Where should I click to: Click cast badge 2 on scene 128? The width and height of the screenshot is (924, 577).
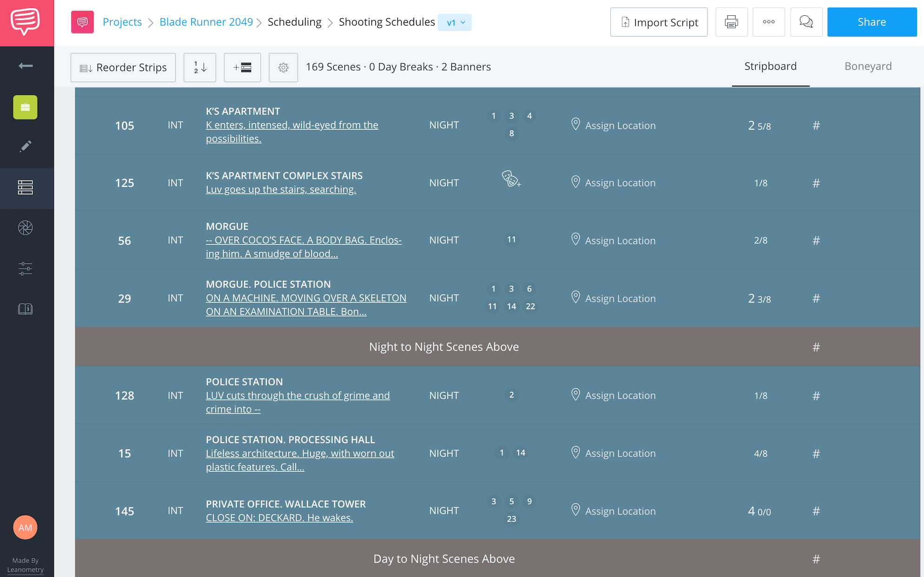tap(511, 395)
